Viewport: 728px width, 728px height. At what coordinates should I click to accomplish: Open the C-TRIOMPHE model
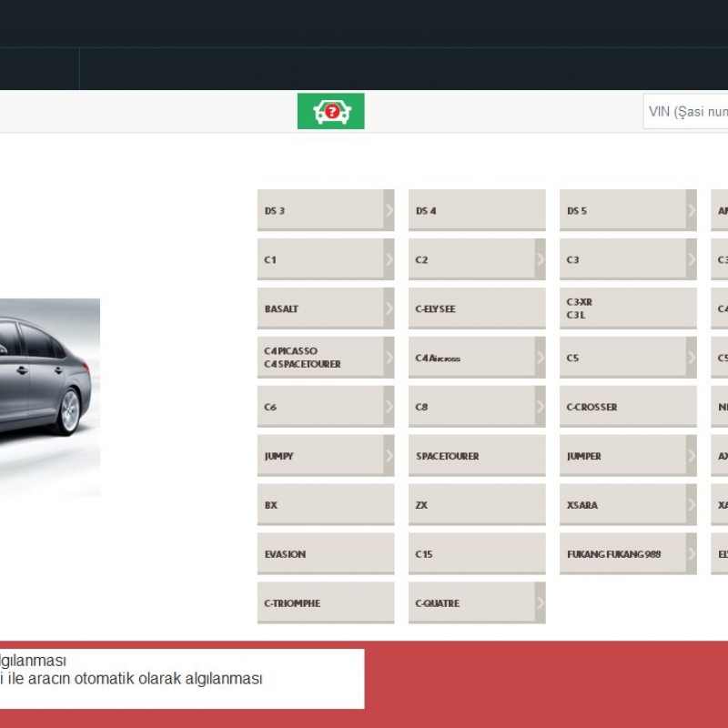pyautogui.click(x=318, y=602)
